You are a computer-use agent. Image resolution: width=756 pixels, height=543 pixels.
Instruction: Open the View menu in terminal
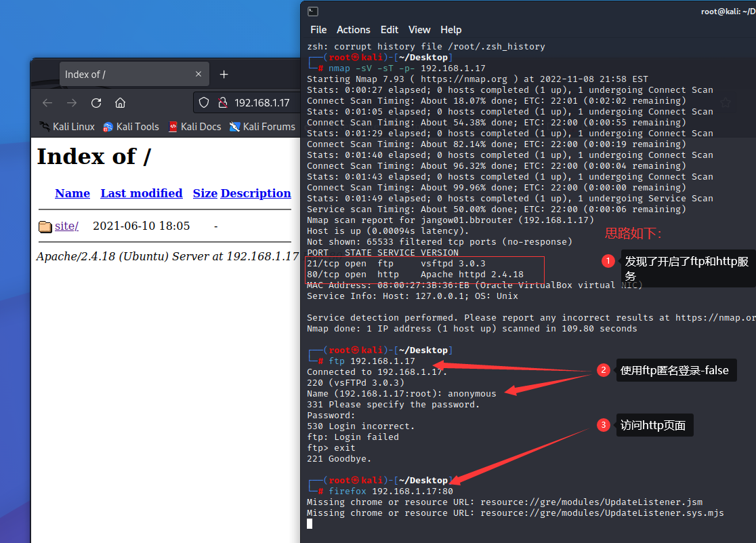point(419,30)
